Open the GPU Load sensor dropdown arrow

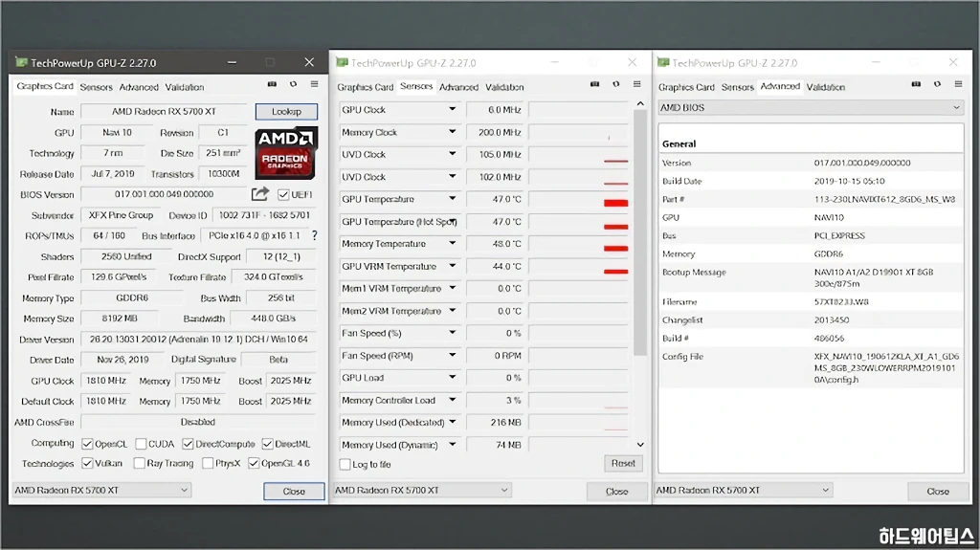(x=452, y=378)
